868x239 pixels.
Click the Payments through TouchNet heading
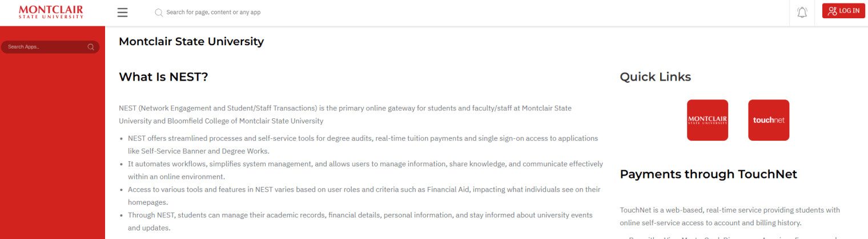tap(709, 174)
